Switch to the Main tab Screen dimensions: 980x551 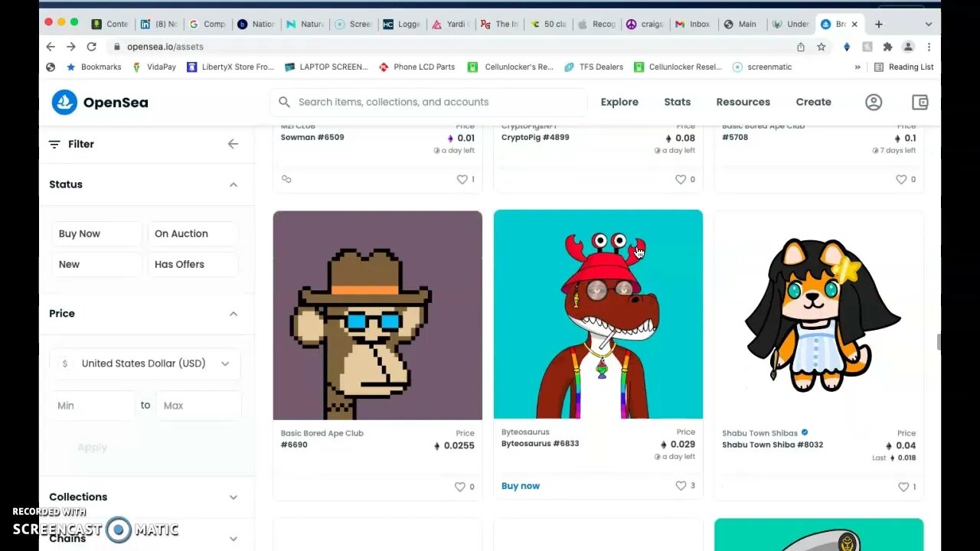click(x=741, y=24)
